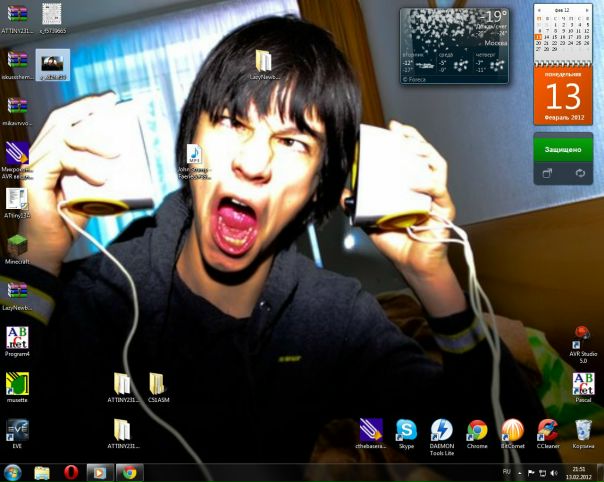The height and width of the screenshot is (482, 604).
Task: Open the Recycle Bin (Корзина)
Action: (x=582, y=430)
